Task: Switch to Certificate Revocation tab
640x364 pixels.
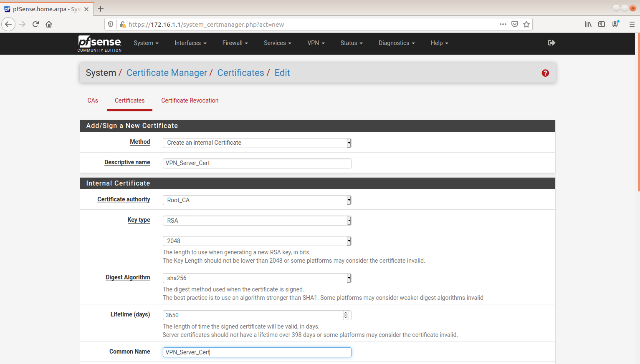Action: [x=190, y=100]
